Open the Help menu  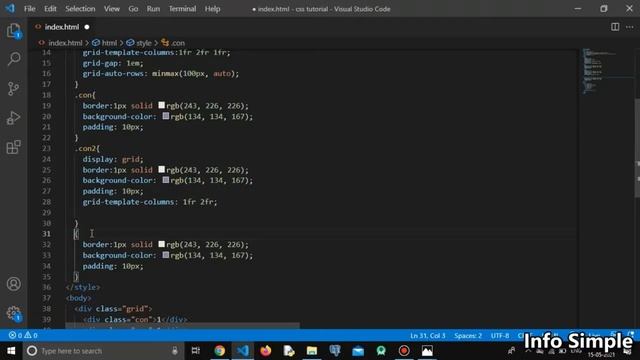coord(212,9)
